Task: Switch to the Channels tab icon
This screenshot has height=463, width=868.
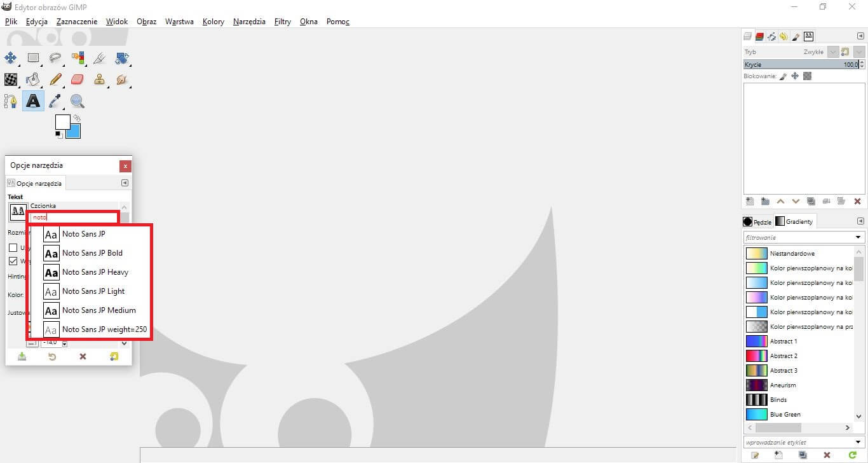Action: point(759,37)
